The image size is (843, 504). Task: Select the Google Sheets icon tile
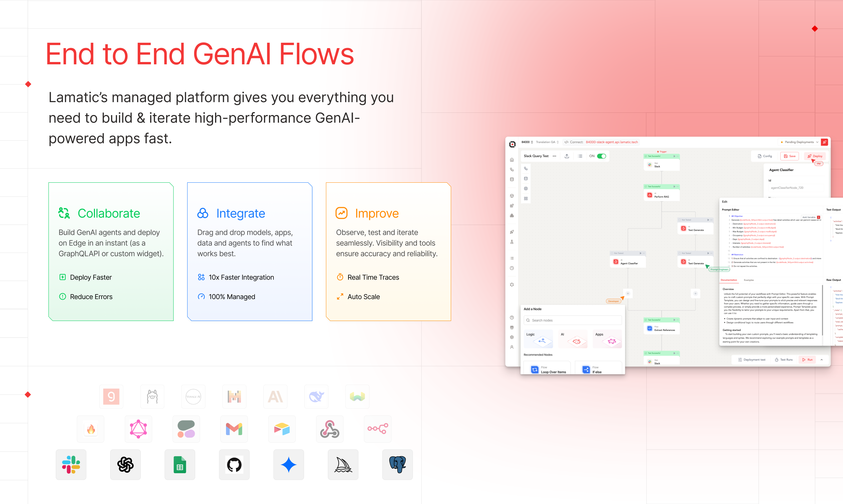(180, 464)
